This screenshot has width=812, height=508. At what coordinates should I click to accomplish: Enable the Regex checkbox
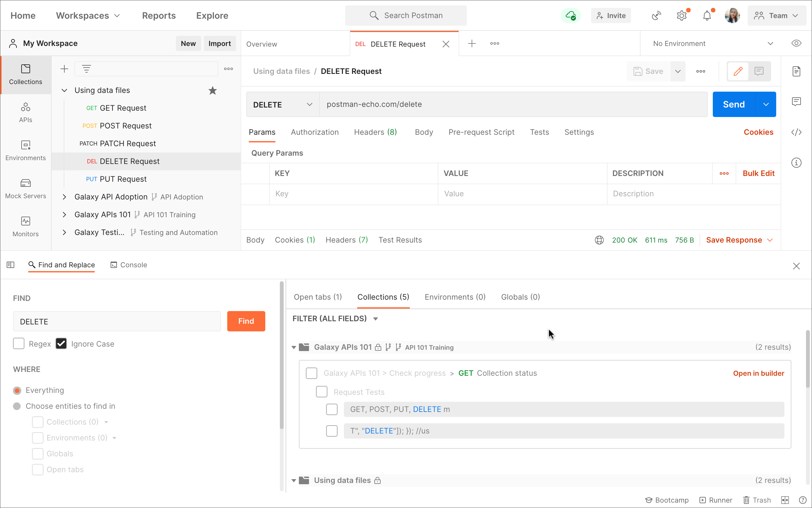19,344
